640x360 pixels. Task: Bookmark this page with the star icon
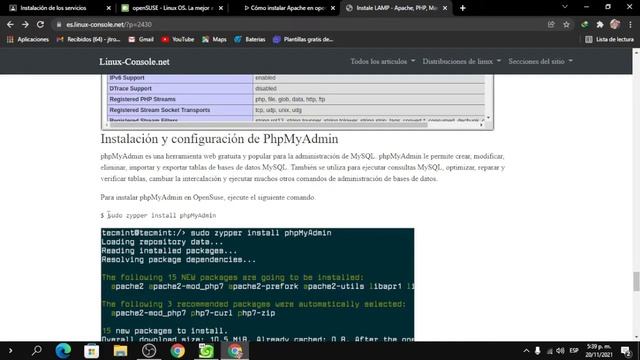click(x=566, y=24)
